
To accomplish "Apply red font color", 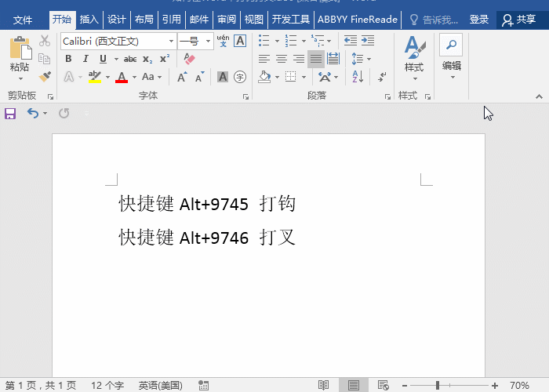I will 122,77.
